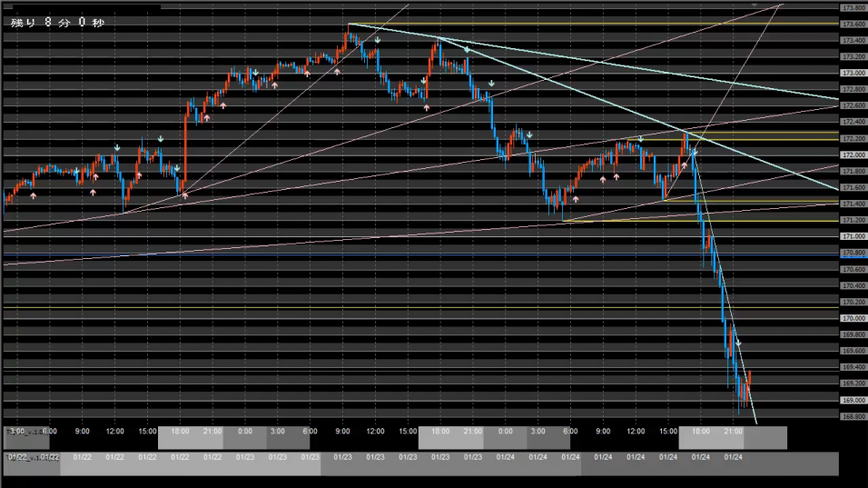Select the down arrow signal above the 12:00 01/23 candles
The width and height of the screenshot is (868, 488).
[378, 40]
